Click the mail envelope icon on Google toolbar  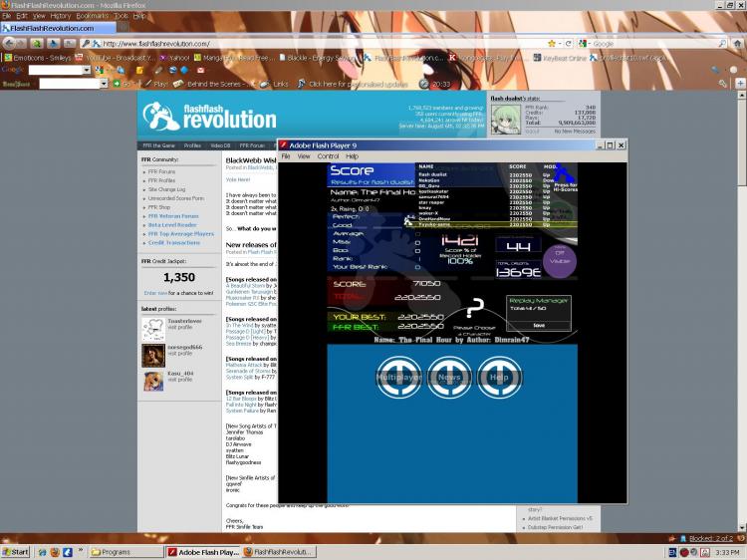[x=200, y=70]
